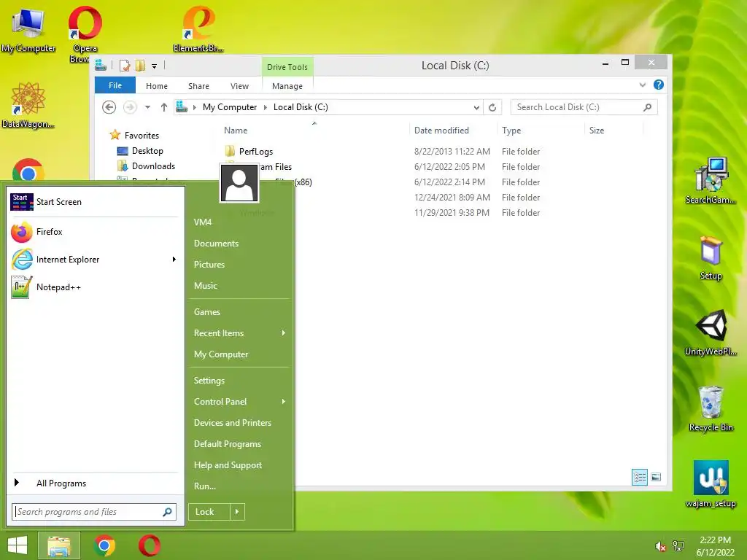The height and width of the screenshot is (560, 747).
Task: Sort by Date modified column header
Action: pos(441,131)
